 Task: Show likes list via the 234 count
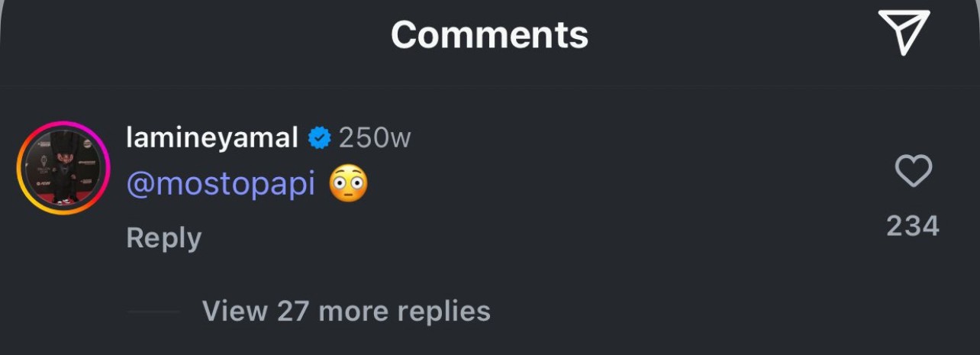913,226
